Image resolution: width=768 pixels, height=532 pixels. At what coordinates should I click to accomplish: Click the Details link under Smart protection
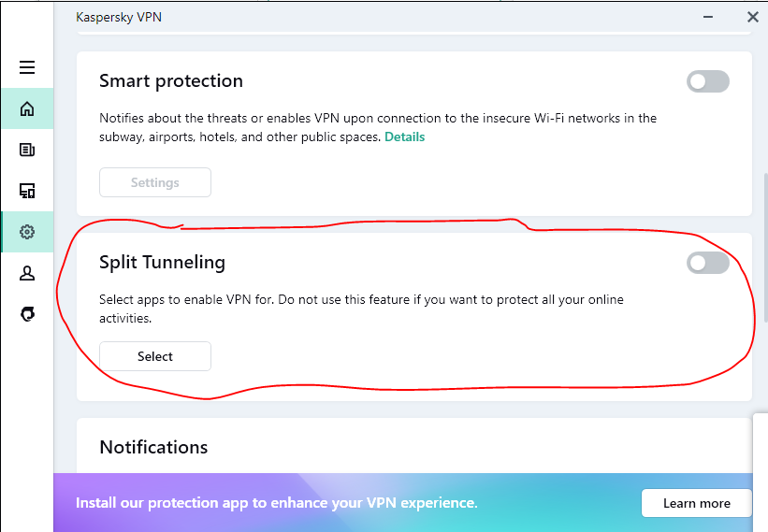pyautogui.click(x=404, y=137)
